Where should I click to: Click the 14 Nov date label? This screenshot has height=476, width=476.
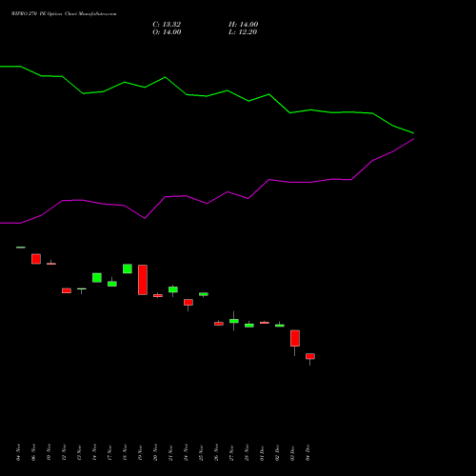[x=94, y=452]
